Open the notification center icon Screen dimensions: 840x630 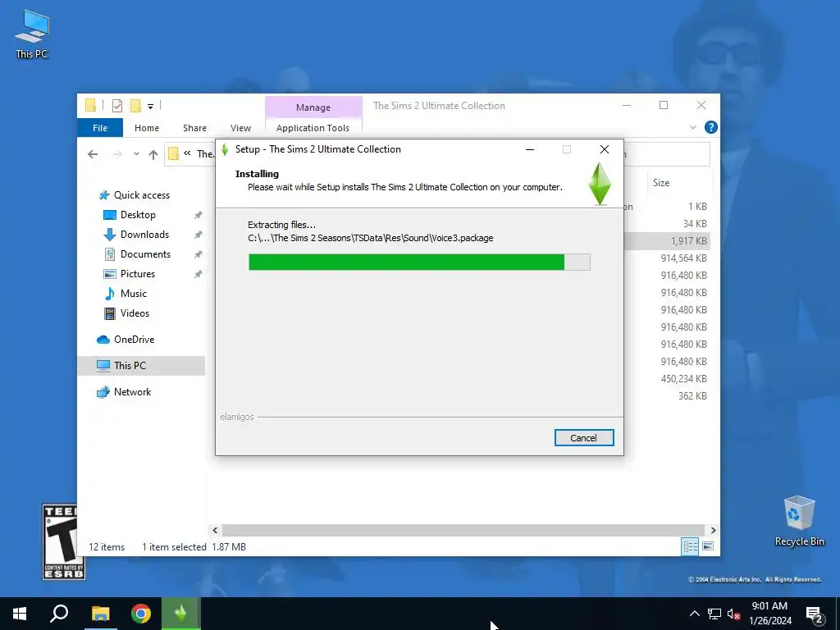point(815,614)
